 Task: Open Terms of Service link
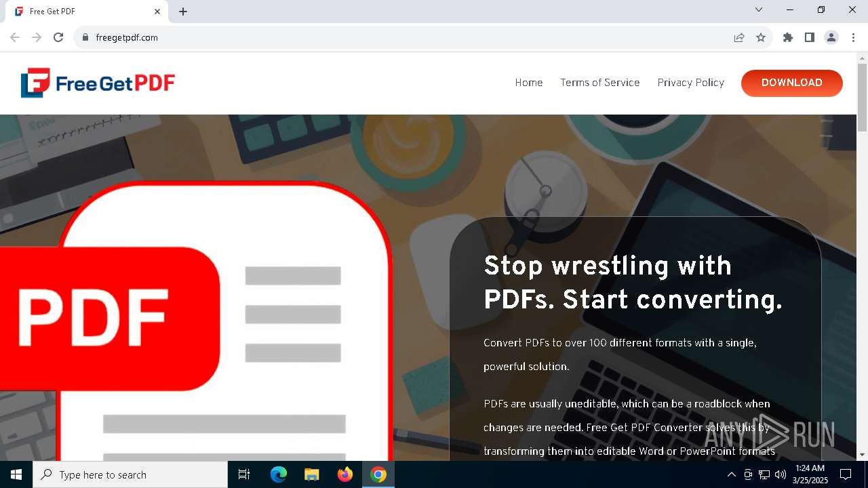tap(600, 83)
